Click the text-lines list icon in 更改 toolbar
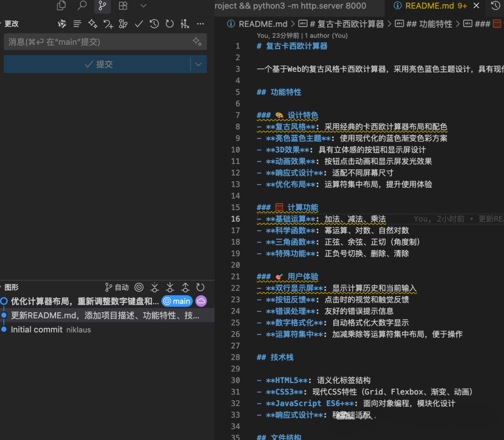 [x=77, y=24]
